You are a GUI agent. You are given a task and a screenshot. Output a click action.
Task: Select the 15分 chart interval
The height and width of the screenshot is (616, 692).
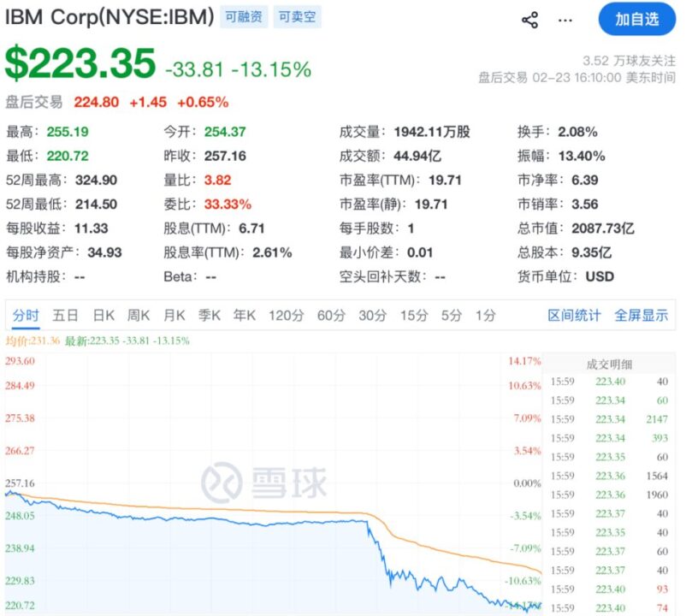(414, 315)
